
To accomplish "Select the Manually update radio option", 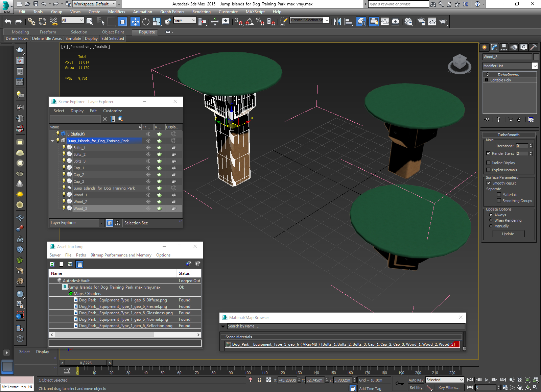I will [x=491, y=226].
